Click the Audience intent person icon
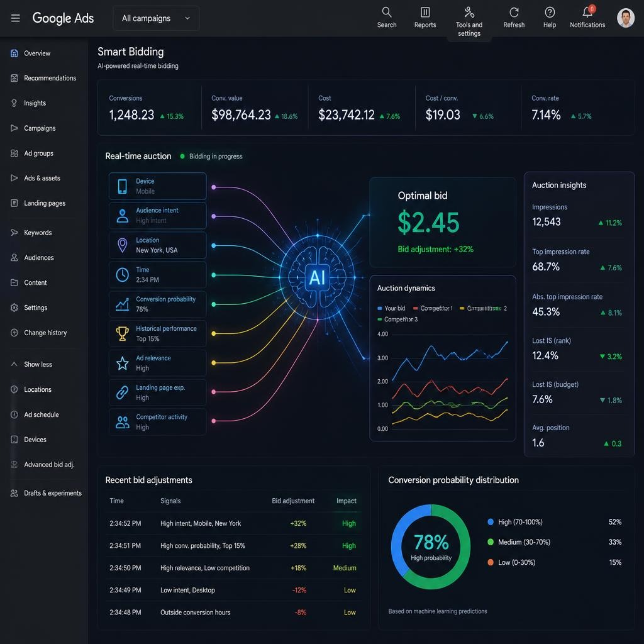Screen dimensions: 644x644 click(x=123, y=216)
